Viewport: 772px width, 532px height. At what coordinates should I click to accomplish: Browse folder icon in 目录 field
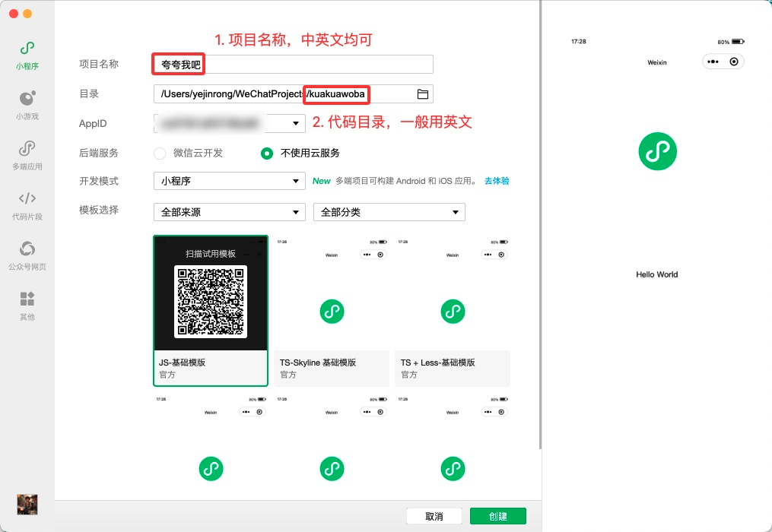click(x=422, y=94)
